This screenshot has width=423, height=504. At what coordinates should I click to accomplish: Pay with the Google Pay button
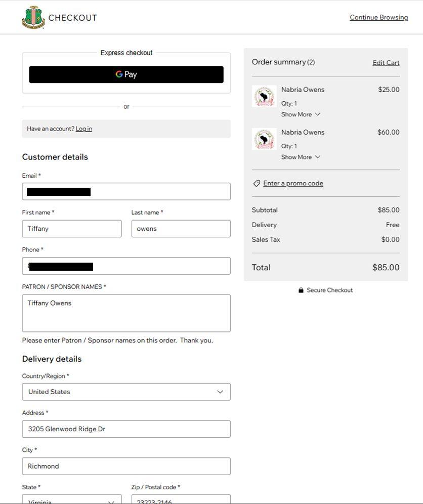[x=126, y=74]
